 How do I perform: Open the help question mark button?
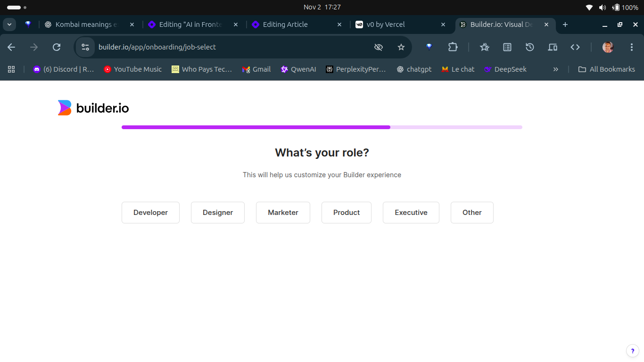[633, 351]
